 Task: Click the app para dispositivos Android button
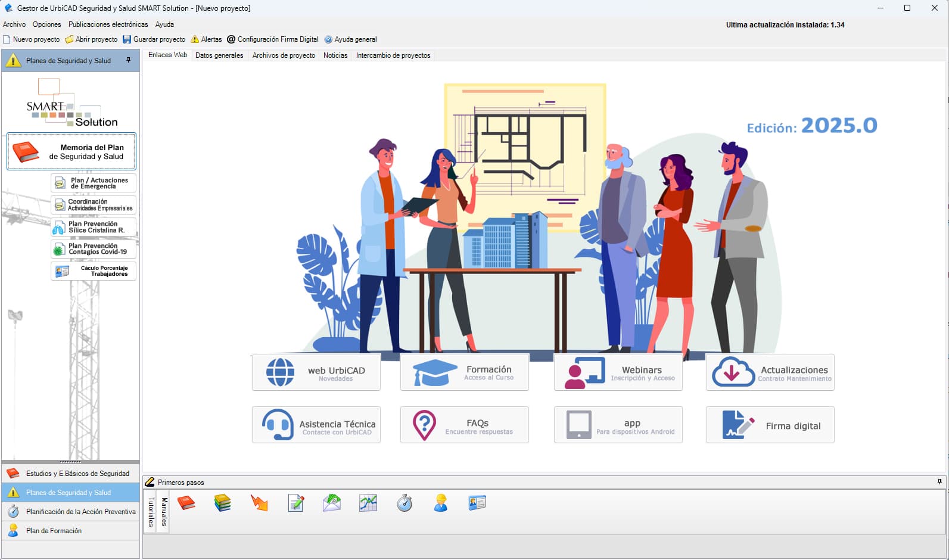click(x=618, y=425)
